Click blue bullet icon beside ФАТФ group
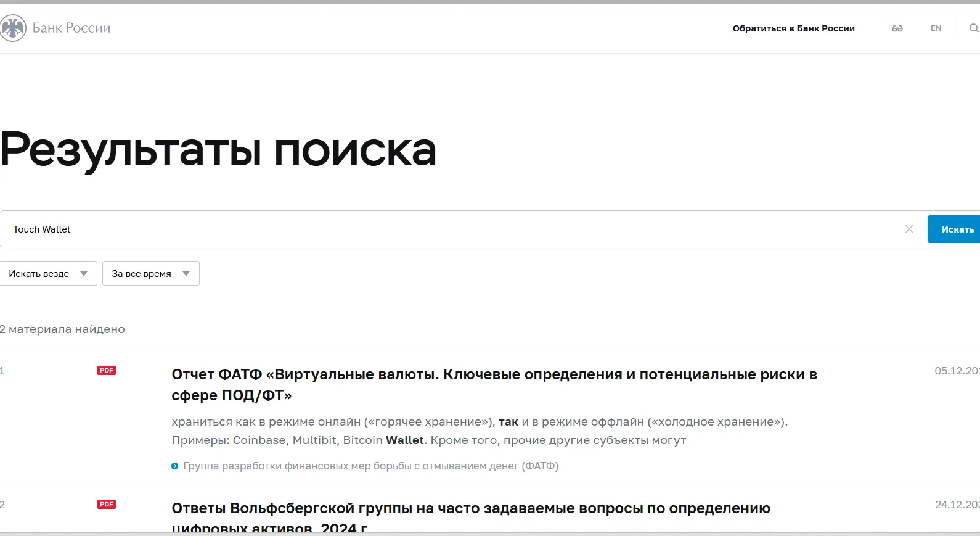Image resolution: width=980 pixels, height=536 pixels. click(x=175, y=466)
